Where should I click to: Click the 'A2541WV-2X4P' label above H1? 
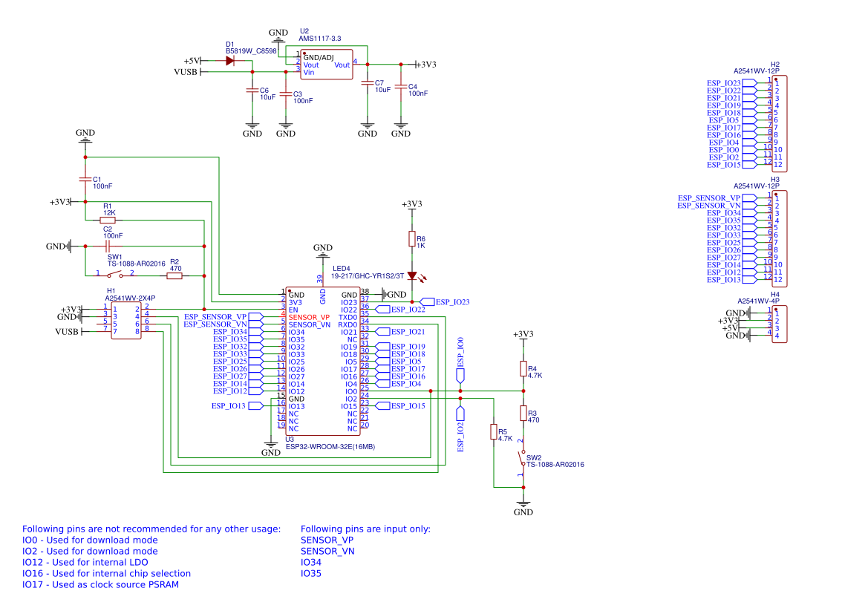[x=130, y=298]
